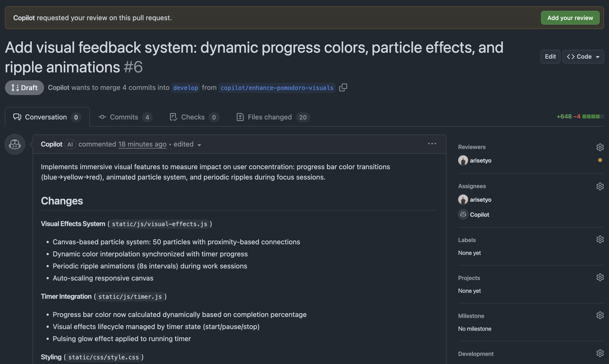Viewport: 609px width, 364px height.
Task: Click Copilot avatar beside the comment
Action: [x=15, y=144]
